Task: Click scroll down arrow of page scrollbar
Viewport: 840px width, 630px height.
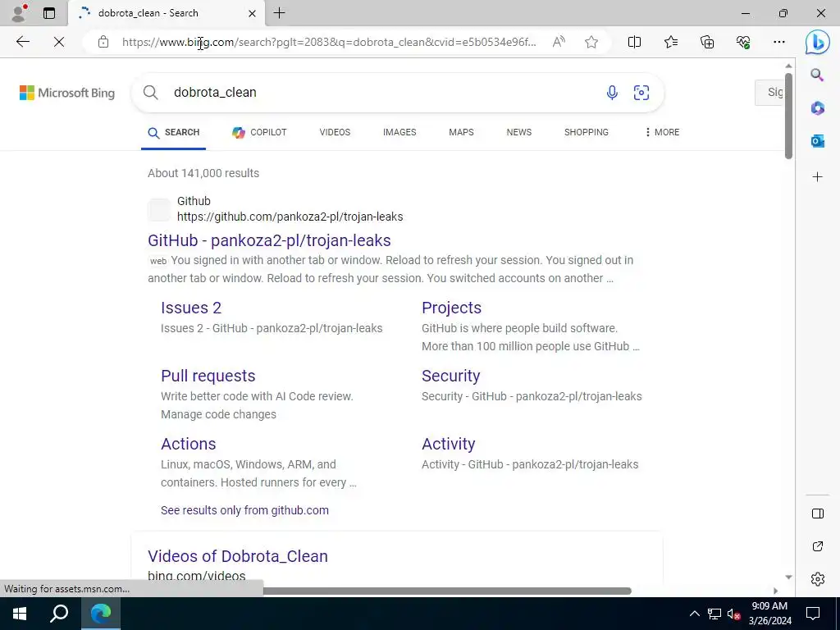Action: pyautogui.click(x=788, y=577)
